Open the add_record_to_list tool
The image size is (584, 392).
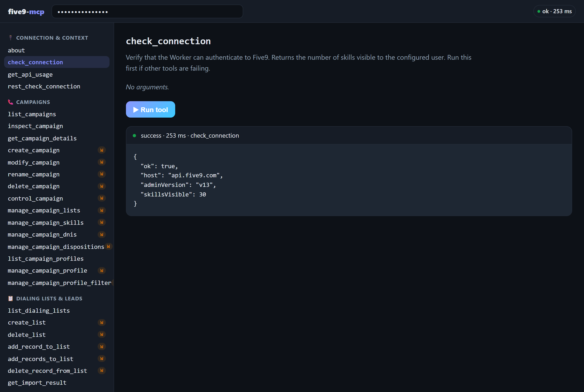tap(57, 347)
